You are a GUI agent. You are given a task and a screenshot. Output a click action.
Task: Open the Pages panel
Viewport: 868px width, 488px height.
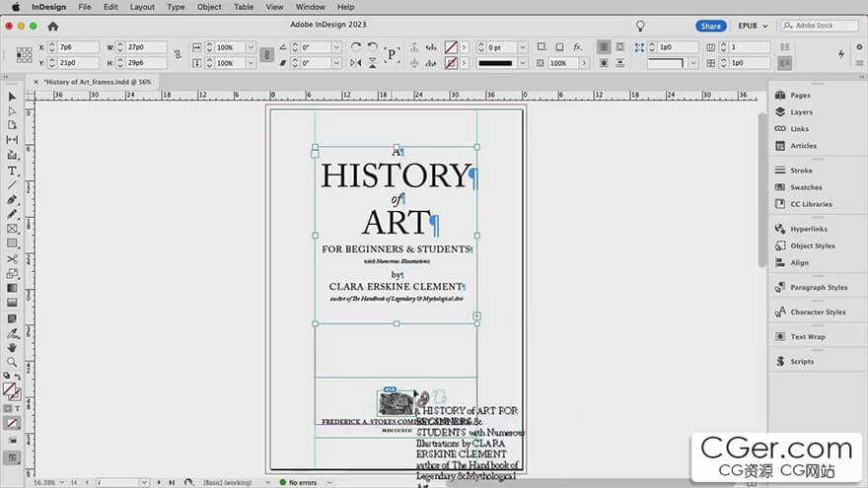pyautogui.click(x=800, y=96)
